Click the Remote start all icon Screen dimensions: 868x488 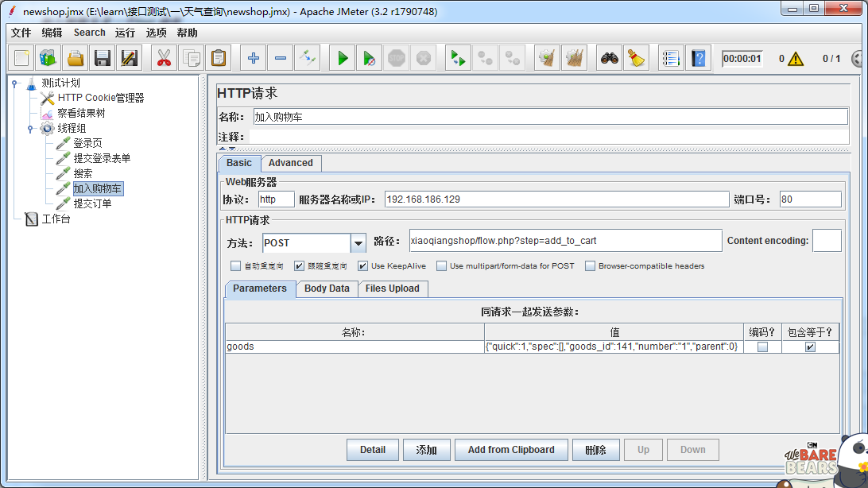pyautogui.click(x=459, y=58)
